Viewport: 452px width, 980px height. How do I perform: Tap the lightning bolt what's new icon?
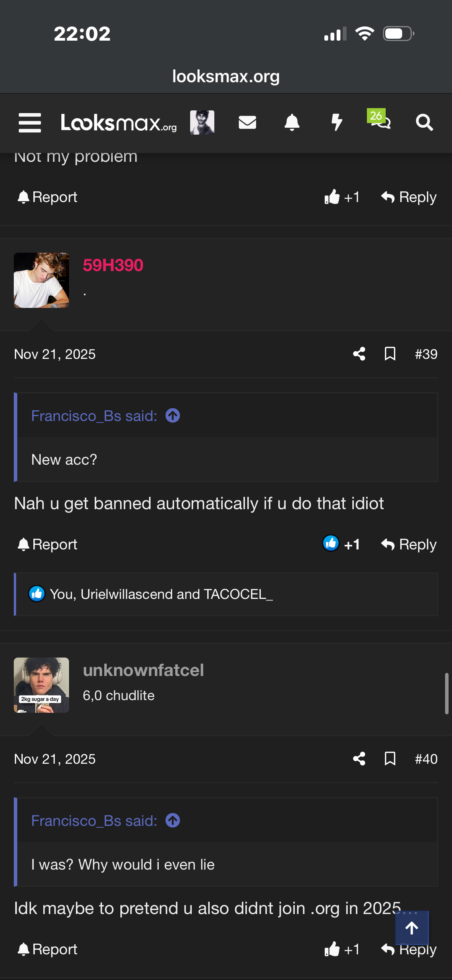[337, 123]
